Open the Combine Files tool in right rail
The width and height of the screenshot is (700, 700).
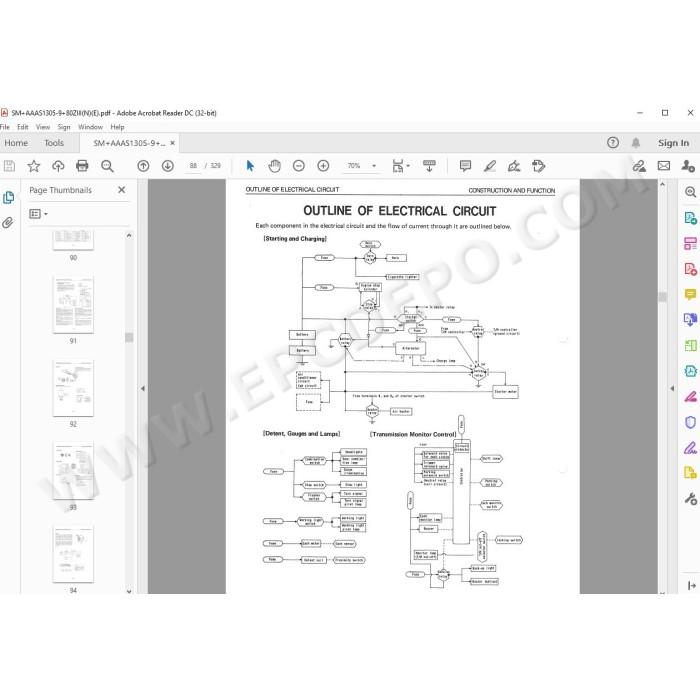(x=690, y=320)
